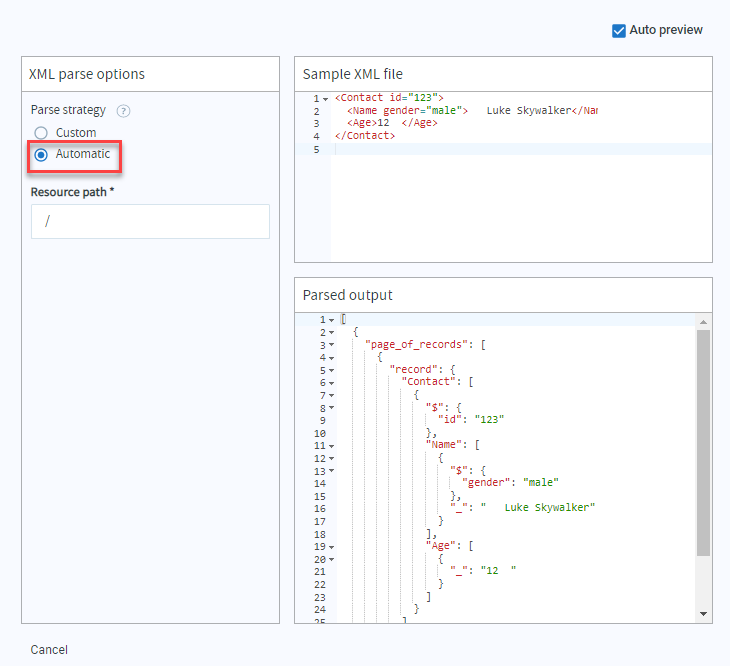Click the "record" key in Parsed output
This screenshot has width=730, height=667.
(x=413, y=370)
